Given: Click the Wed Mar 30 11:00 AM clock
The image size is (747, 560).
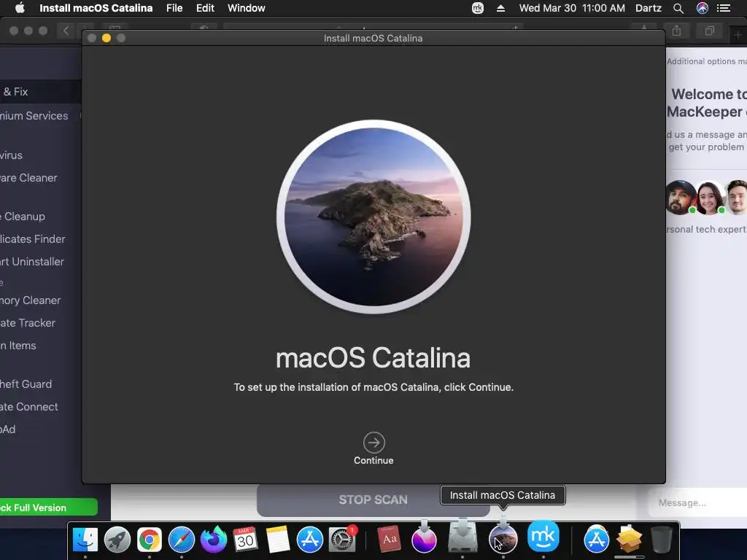Looking at the screenshot, I should 572,8.
